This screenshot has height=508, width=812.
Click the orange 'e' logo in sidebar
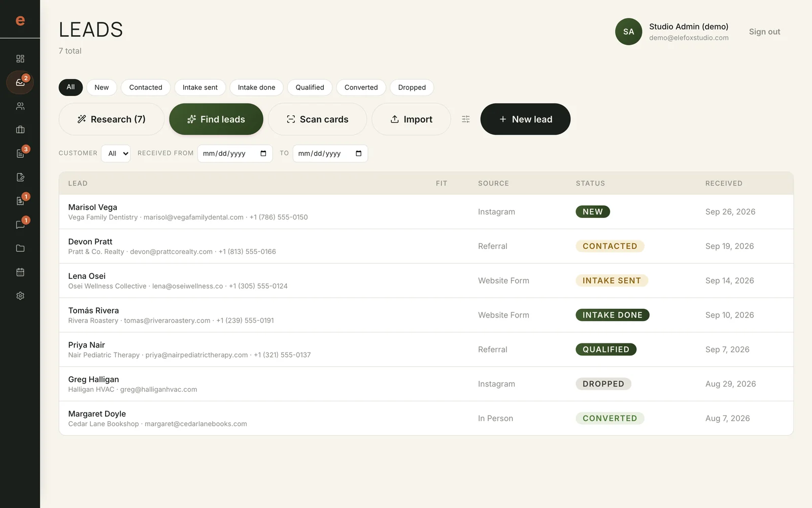[x=20, y=20]
